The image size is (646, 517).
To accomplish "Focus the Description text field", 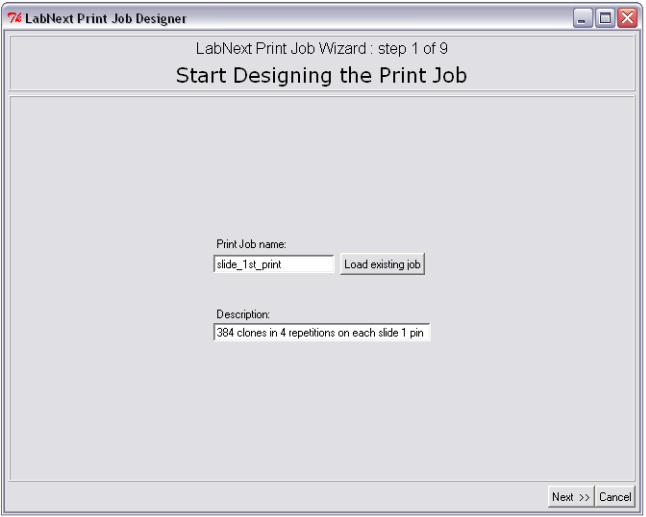I will click(x=322, y=332).
